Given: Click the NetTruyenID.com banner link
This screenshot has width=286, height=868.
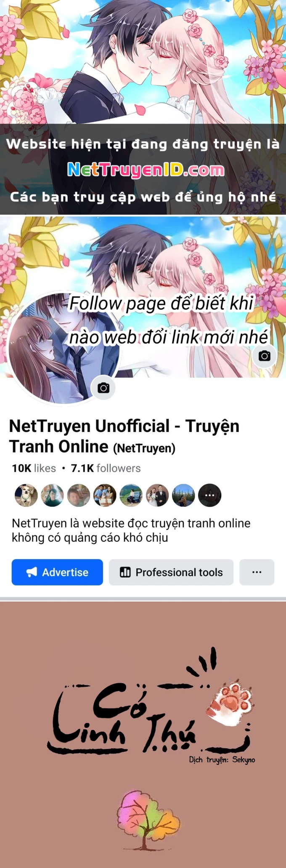Looking at the screenshot, I should (146, 170).
